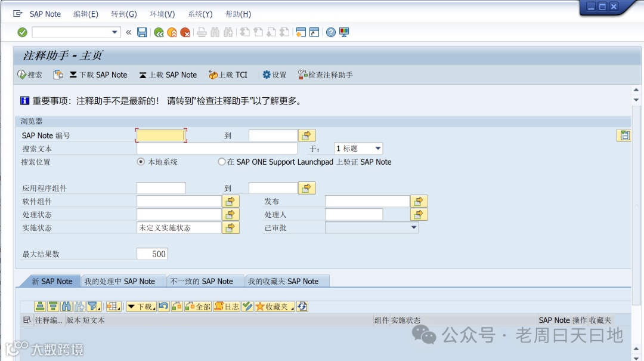
Task: Click the red Cancel icon
Action: 185,32
